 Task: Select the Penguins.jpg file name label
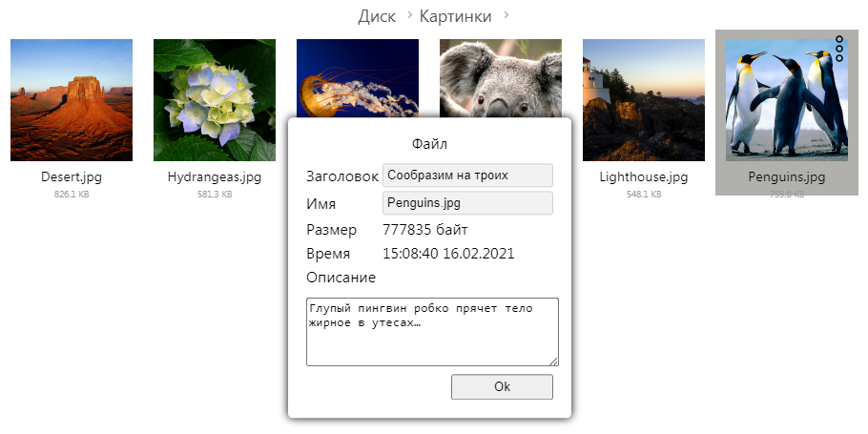787,177
